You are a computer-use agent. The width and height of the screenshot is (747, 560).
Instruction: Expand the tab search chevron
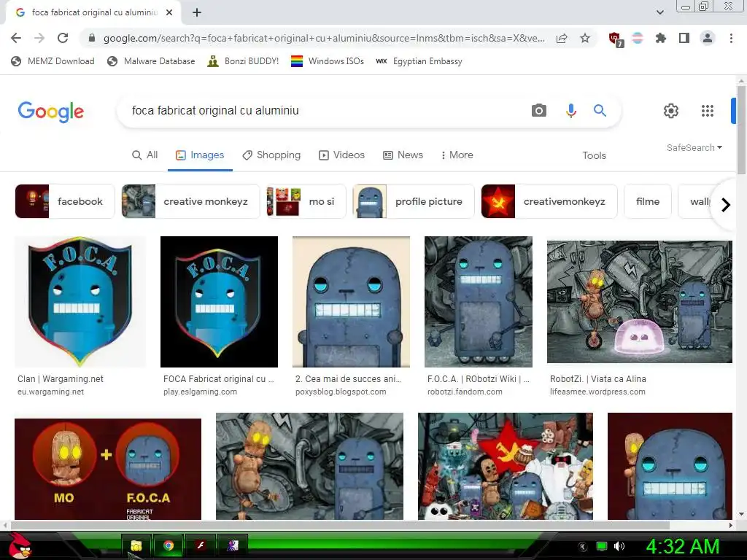click(x=659, y=12)
